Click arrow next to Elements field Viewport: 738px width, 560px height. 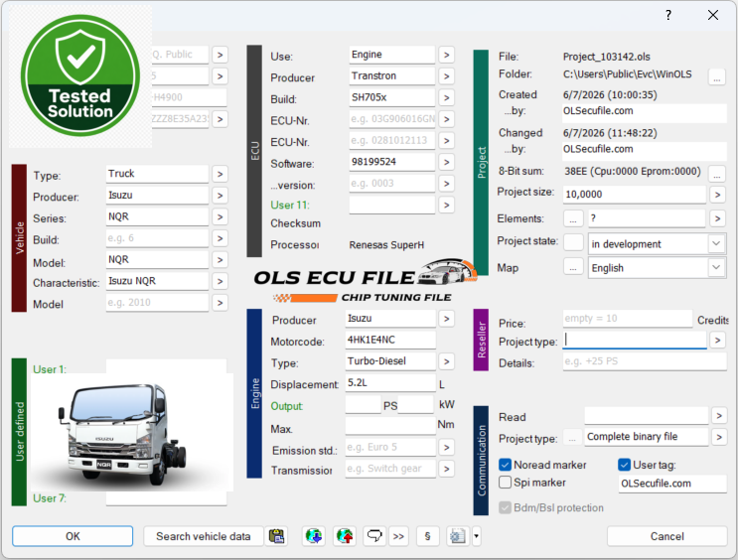[717, 218]
